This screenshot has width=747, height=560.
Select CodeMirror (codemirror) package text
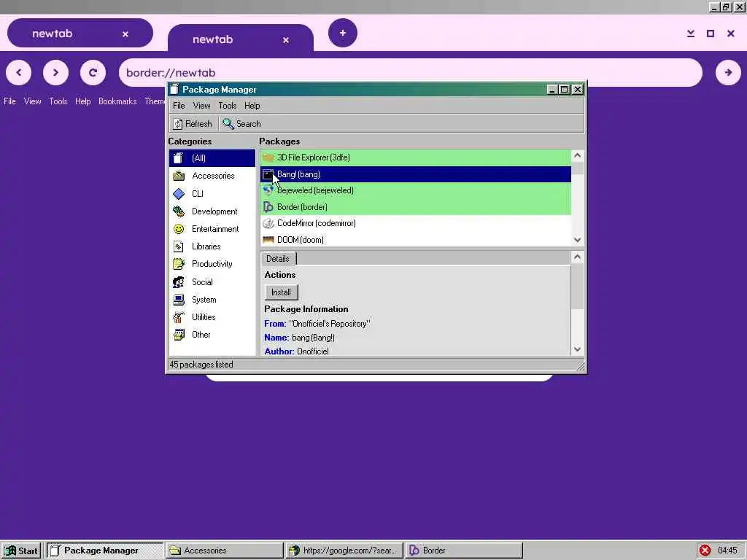point(317,223)
